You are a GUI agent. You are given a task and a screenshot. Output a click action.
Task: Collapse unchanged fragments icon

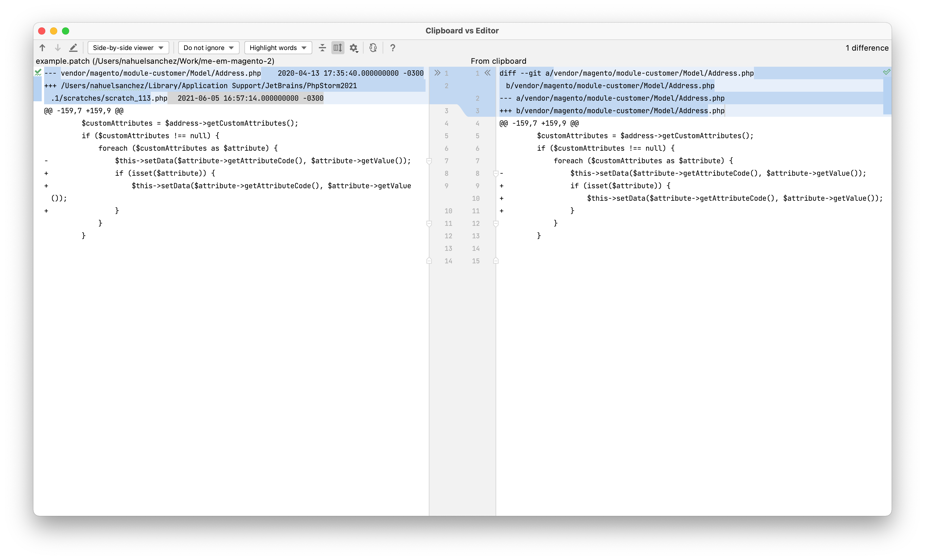coord(322,48)
